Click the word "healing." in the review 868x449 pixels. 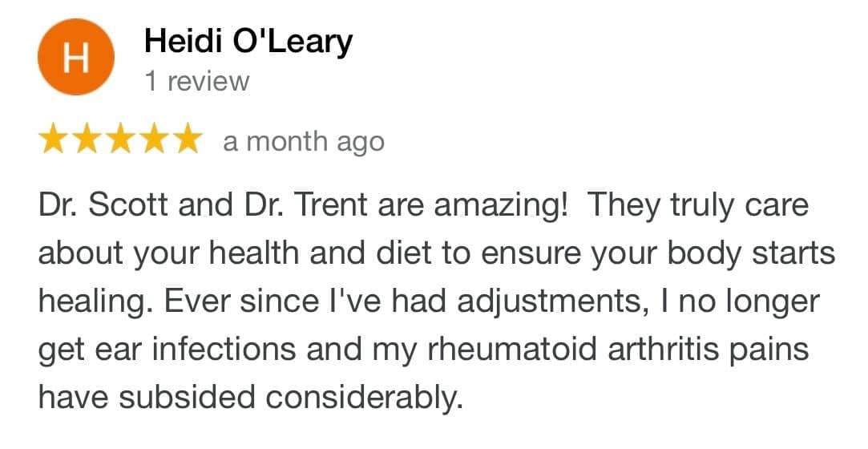(91, 302)
